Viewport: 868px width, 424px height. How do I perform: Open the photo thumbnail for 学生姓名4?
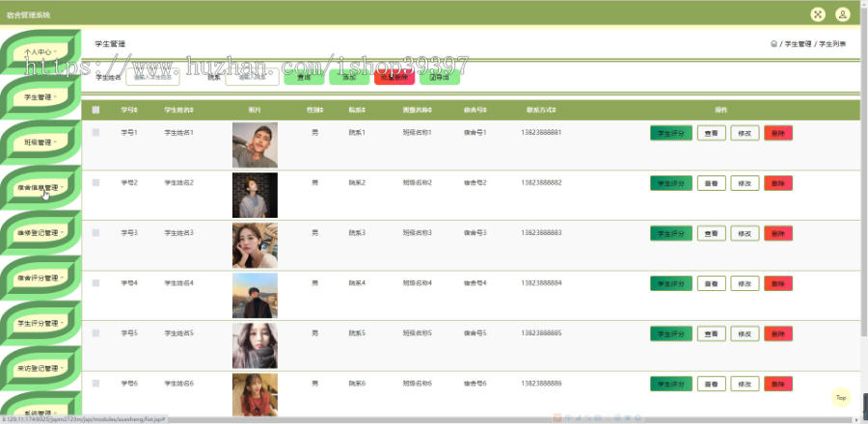coord(255,296)
